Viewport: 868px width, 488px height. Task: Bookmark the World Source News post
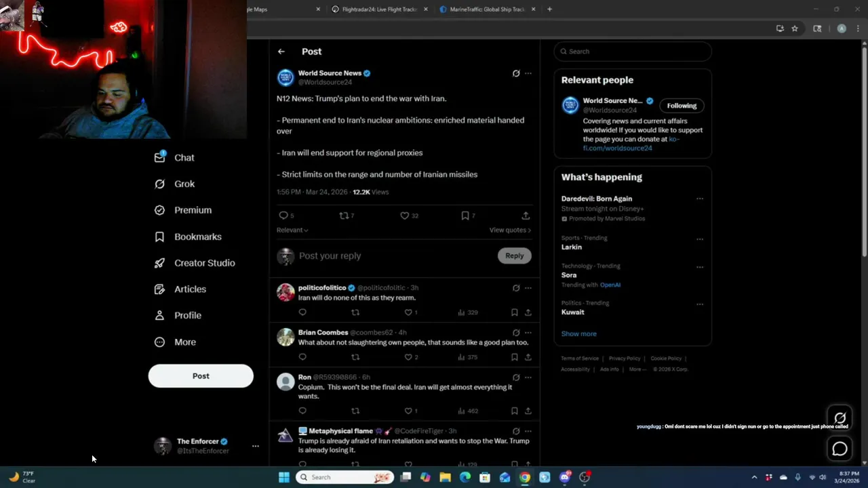coord(465,216)
